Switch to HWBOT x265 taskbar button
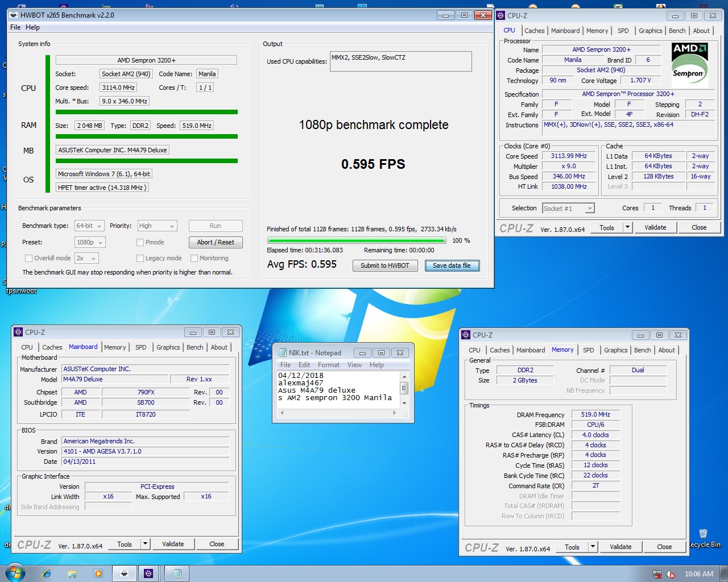The image size is (728, 582). [x=125, y=573]
